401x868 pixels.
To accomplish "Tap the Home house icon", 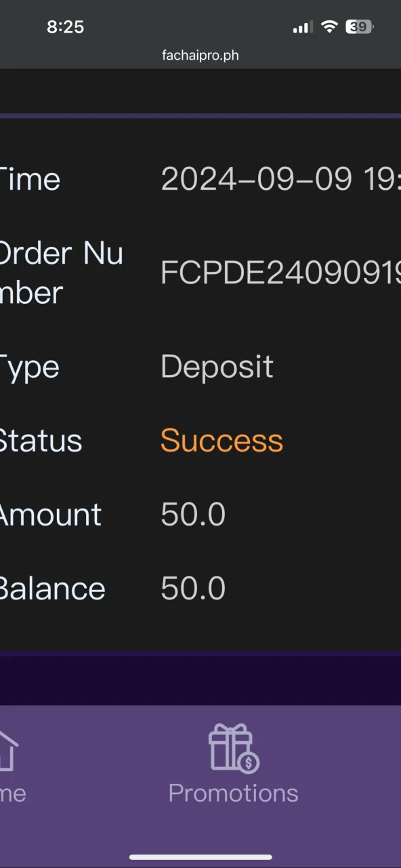I will [7, 751].
